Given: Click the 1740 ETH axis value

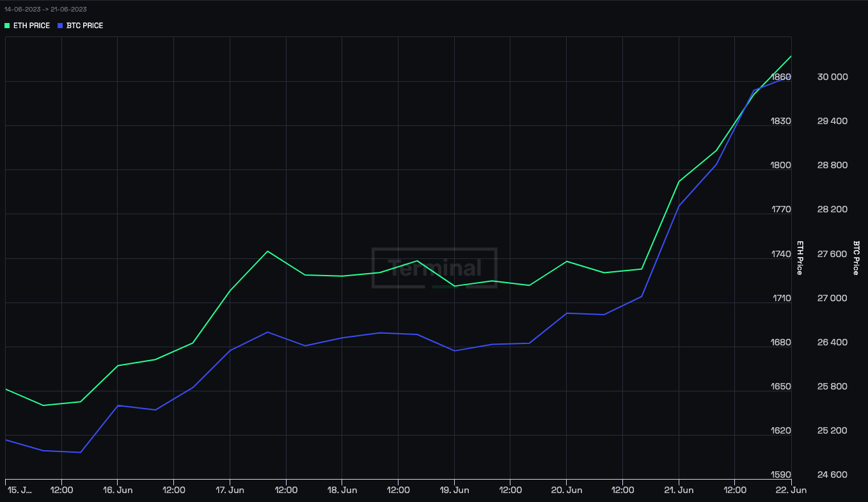Looking at the screenshot, I should pos(782,254).
